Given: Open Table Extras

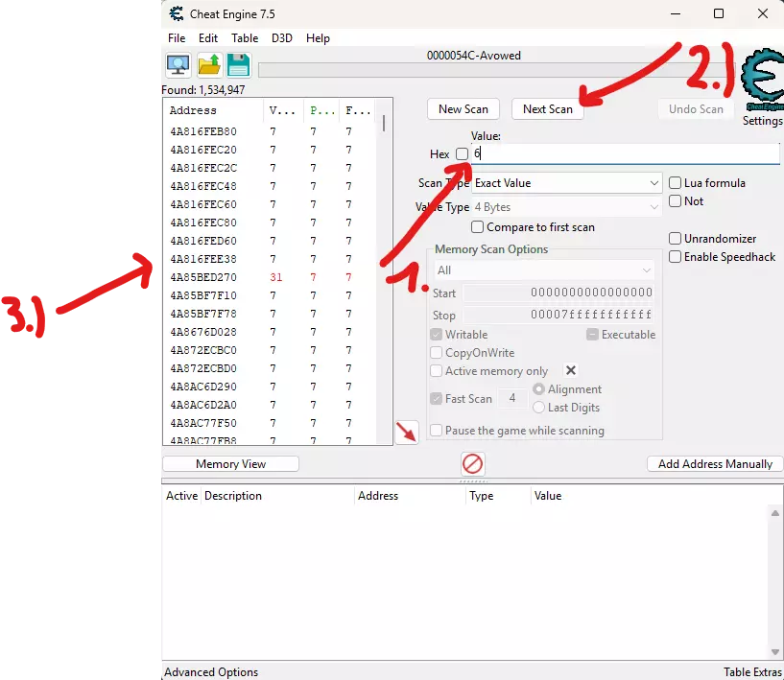Looking at the screenshot, I should click(x=752, y=672).
